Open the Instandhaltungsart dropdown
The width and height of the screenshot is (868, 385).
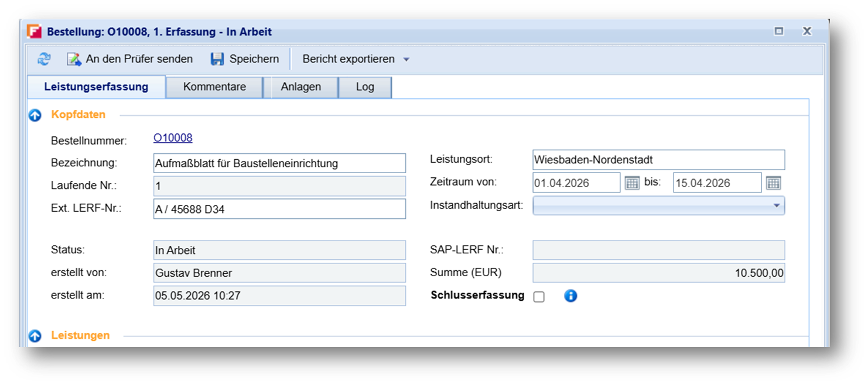coord(659,205)
